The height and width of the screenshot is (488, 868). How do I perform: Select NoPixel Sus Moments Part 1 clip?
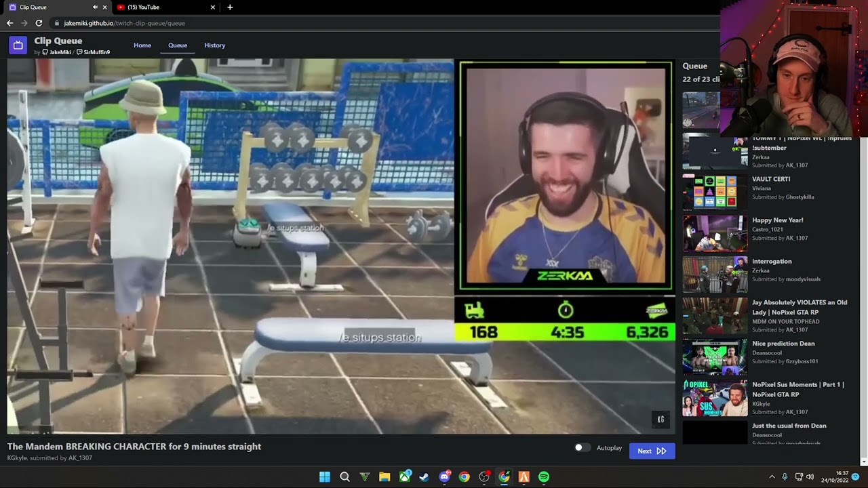(798, 389)
